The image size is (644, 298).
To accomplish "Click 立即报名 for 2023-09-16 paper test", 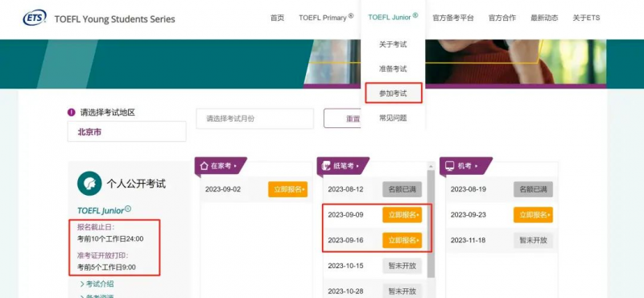I will point(402,240).
